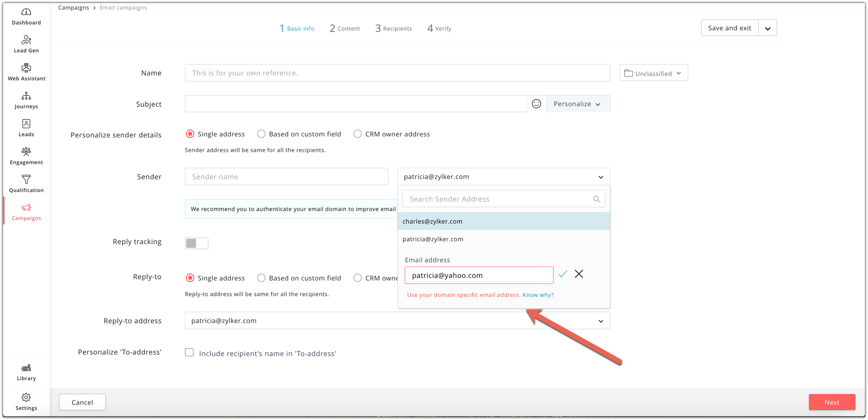Switch to the Recipients step

pyautogui.click(x=393, y=28)
